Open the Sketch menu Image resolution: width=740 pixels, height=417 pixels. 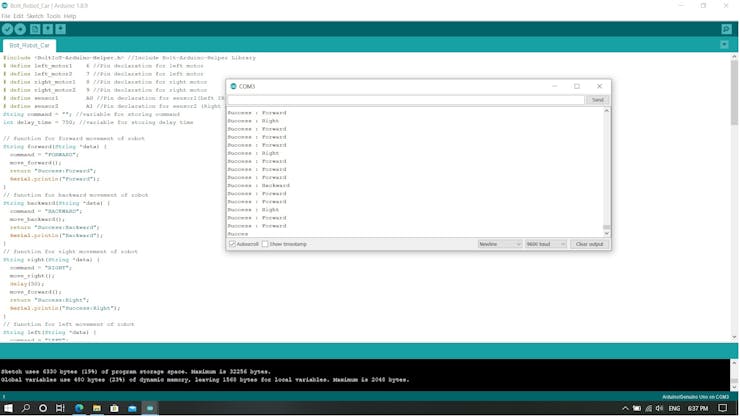(34, 16)
